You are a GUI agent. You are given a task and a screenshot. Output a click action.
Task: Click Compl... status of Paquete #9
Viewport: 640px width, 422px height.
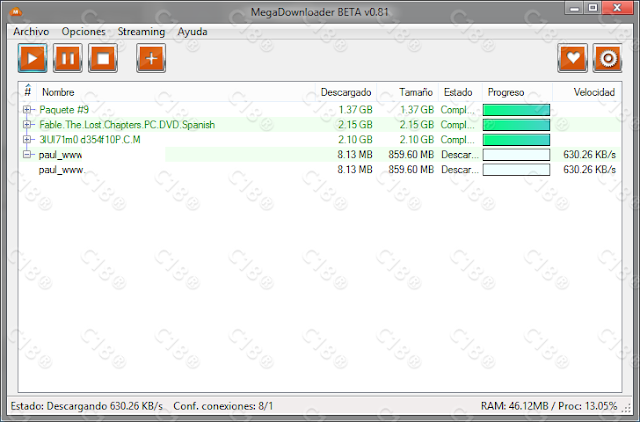458,110
